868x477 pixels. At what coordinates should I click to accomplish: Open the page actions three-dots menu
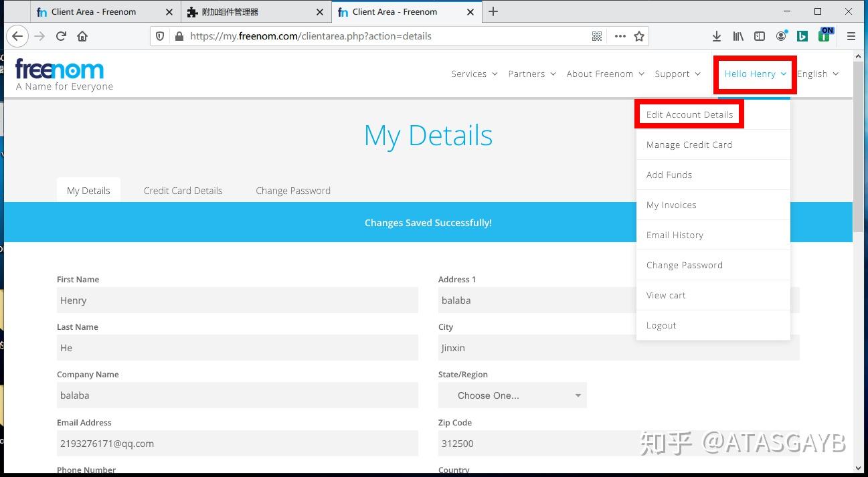click(x=620, y=36)
